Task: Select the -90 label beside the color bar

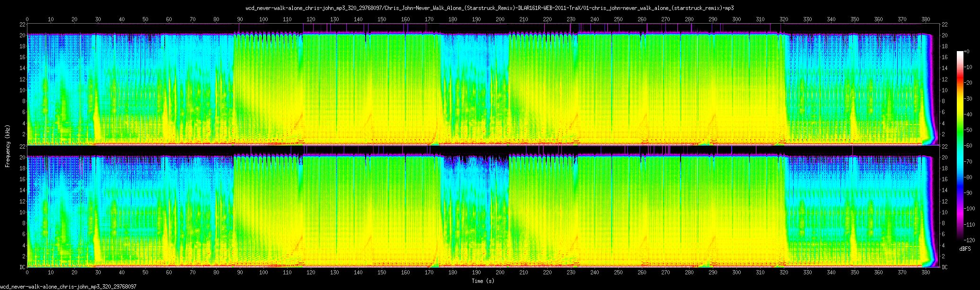Action: click(969, 193)
